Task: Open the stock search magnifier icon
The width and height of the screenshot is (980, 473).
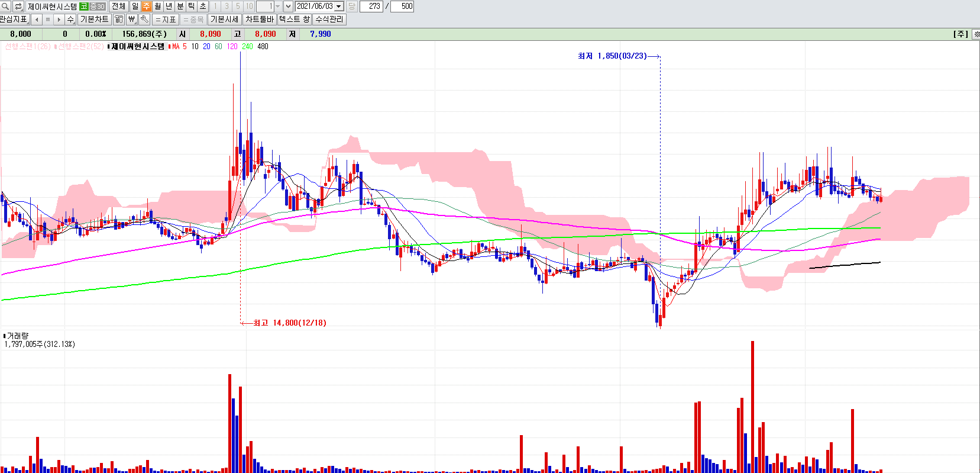Action: pos(5,6)
